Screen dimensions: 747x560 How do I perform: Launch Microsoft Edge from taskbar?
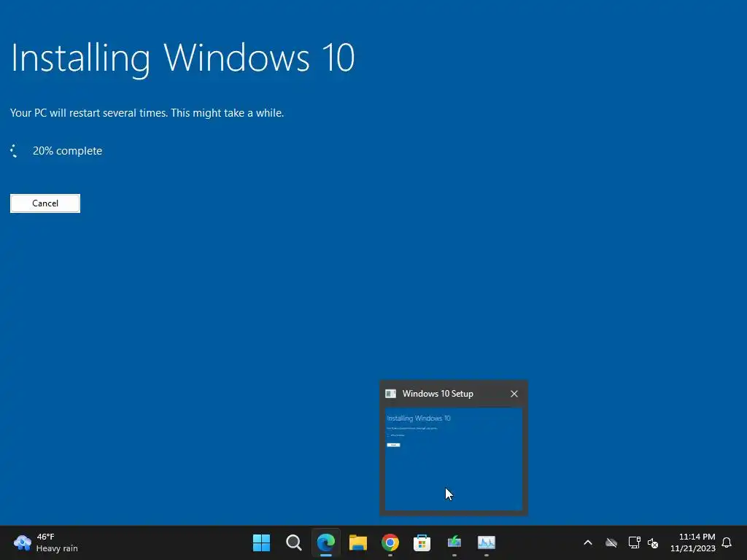click(326, 542)
